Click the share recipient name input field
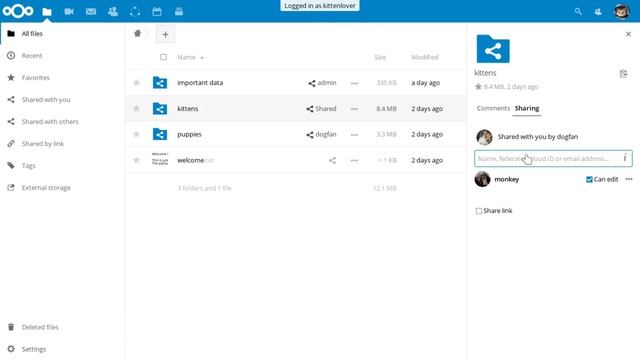The width and height of the screenshot is (640, 360). (x=553, y=158)
